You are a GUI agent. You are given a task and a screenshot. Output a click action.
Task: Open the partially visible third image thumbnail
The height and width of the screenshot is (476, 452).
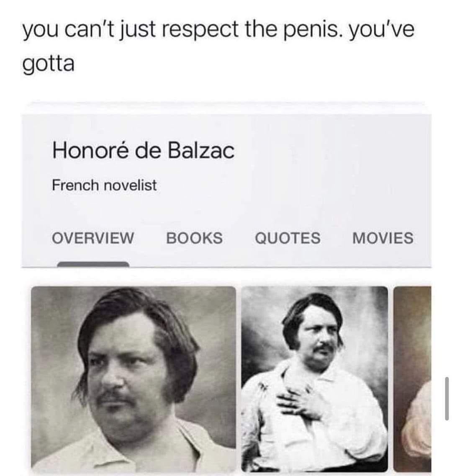(x=412, y=379)
